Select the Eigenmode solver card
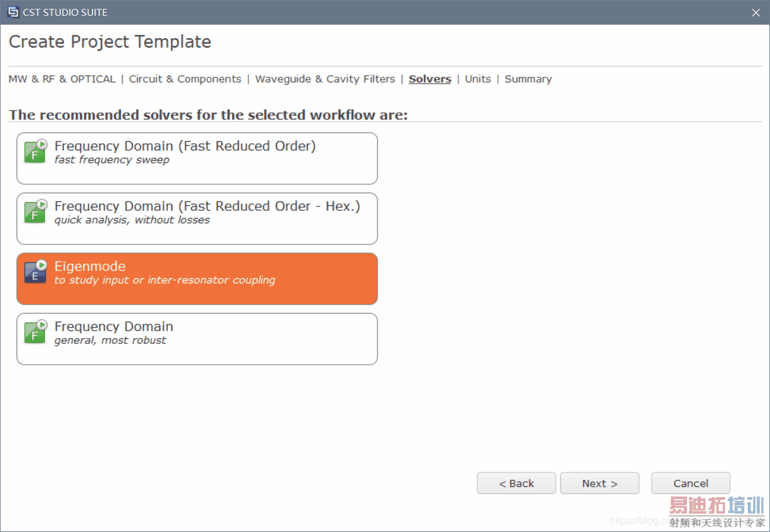Viewport: 770px width, 532px height. pos(197,279)
